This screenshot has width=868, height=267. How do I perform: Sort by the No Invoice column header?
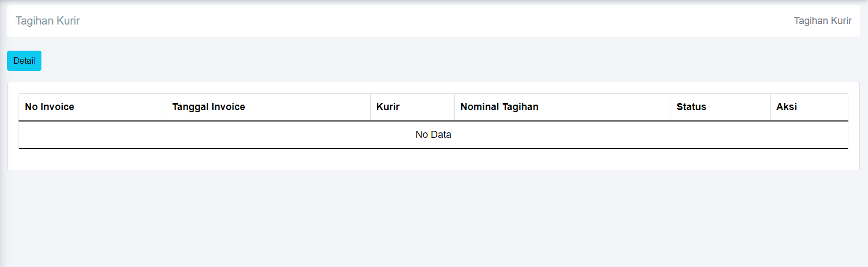[x=50, y=107]
